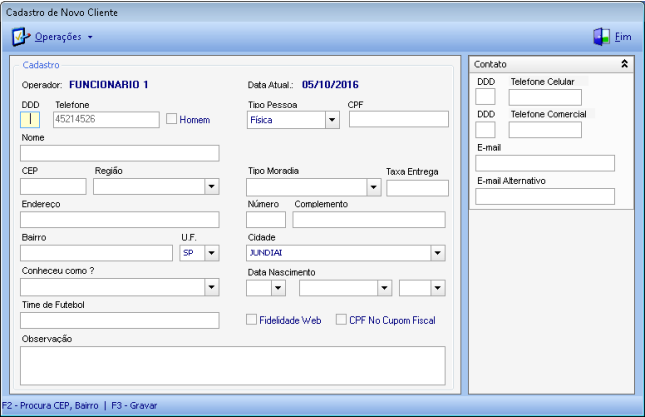The width and height of the screenshot is (645, 417).
Task: Click the 'F3 - Gravar' status text
Action: click(x=134, y=405)
